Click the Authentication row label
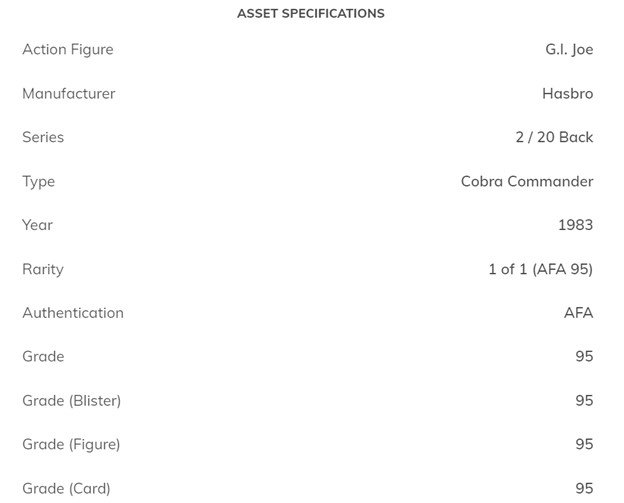The width and height of the screenshot is (624, 503). coord(73,313)
